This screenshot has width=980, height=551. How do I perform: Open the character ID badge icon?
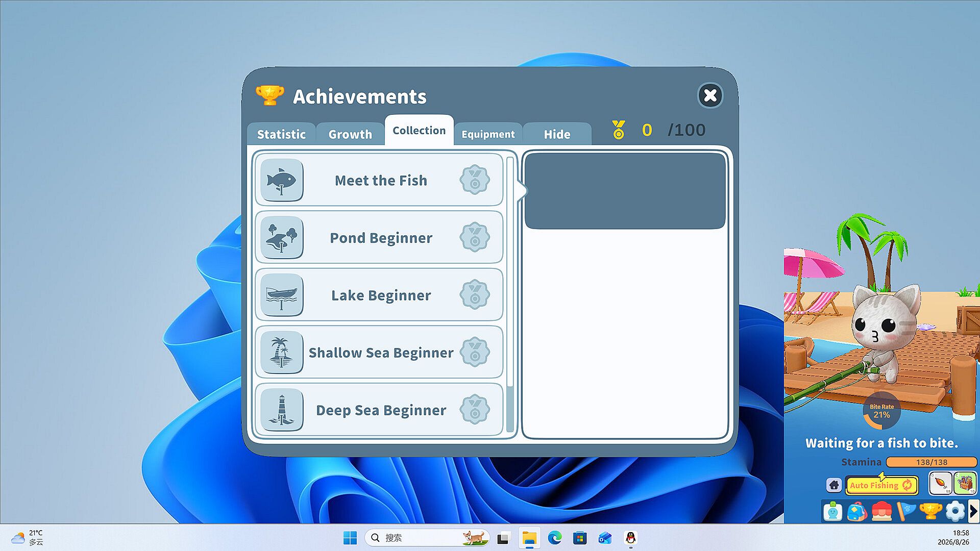(x=833, y=511)
